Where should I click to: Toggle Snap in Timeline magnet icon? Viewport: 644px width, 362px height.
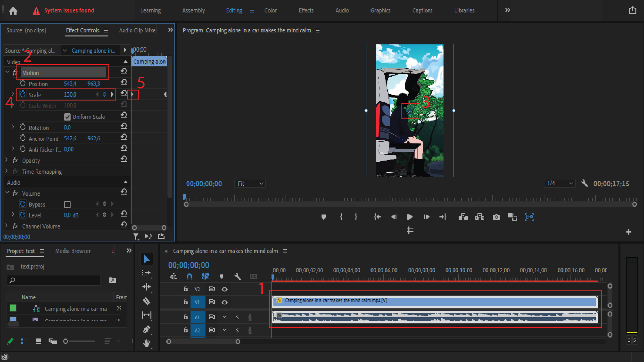(189, 277)
